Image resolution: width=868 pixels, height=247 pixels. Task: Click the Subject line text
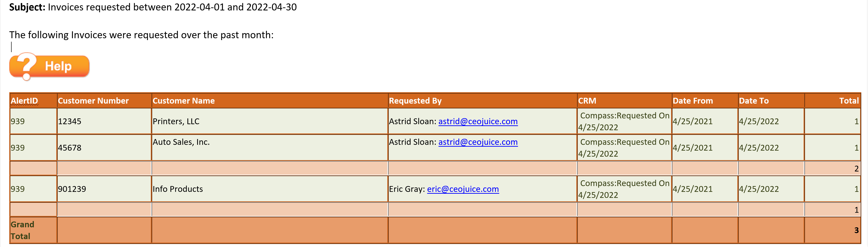(153, 7)
